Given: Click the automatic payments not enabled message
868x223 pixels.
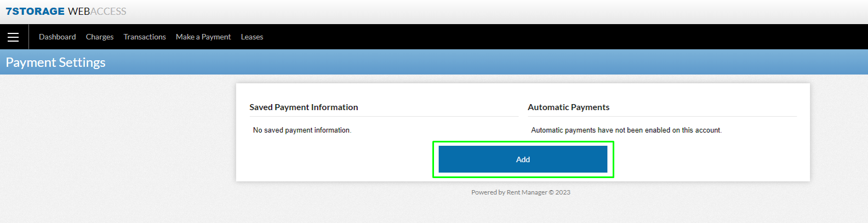Looking at the screenshot, I should 626,130.
